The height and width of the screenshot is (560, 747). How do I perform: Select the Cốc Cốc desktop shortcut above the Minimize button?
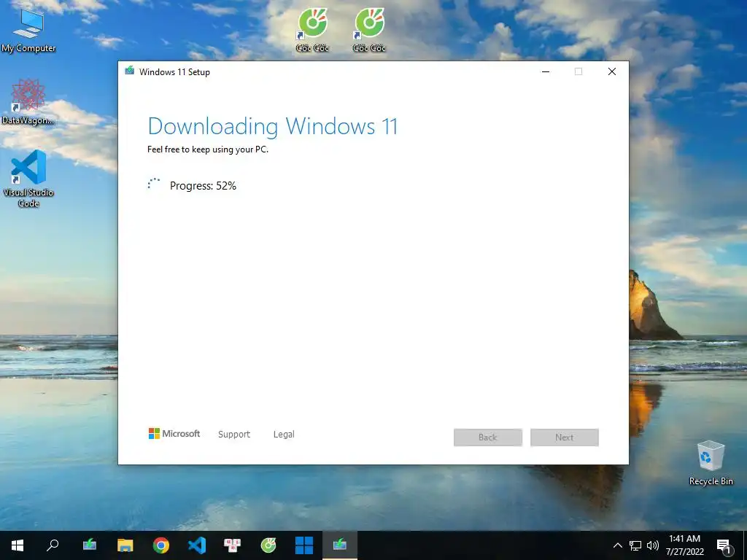point(369,30)
